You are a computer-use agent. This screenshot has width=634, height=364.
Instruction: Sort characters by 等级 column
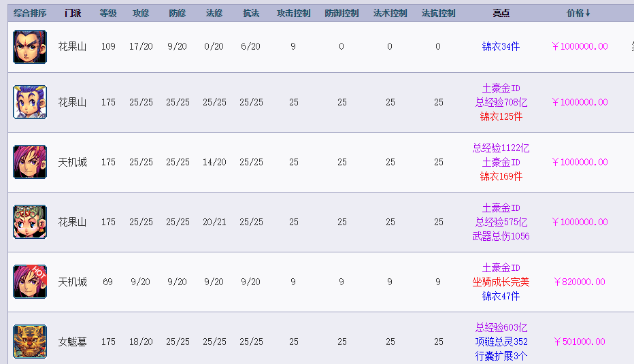point(108,13)
